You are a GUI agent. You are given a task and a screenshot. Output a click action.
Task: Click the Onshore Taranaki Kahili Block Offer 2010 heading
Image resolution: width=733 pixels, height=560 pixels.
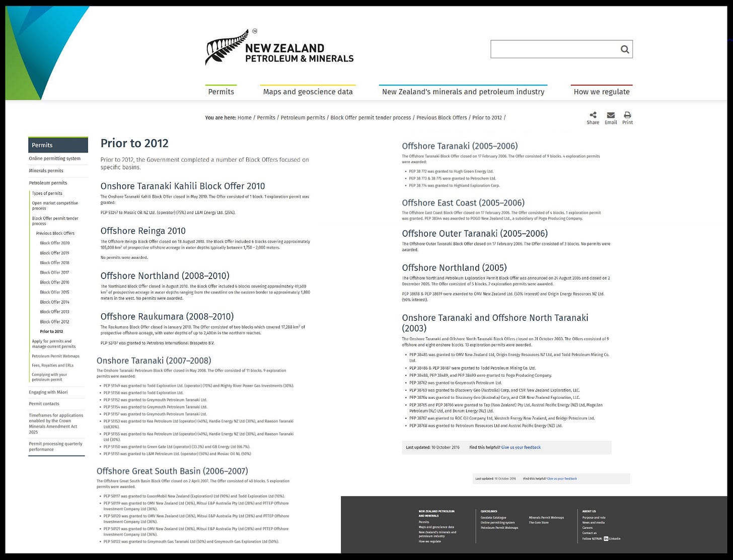point(183,186)
